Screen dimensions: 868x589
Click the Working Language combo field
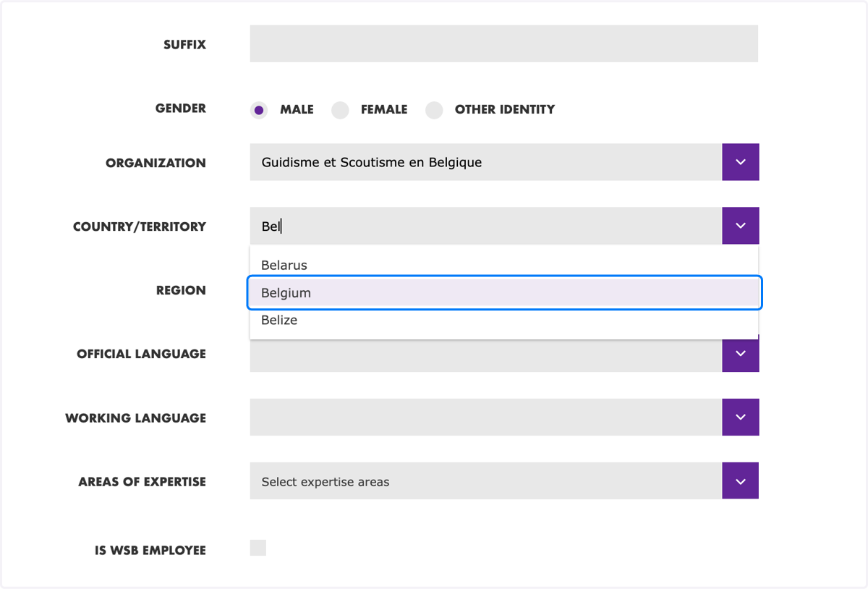coord(486,417)
